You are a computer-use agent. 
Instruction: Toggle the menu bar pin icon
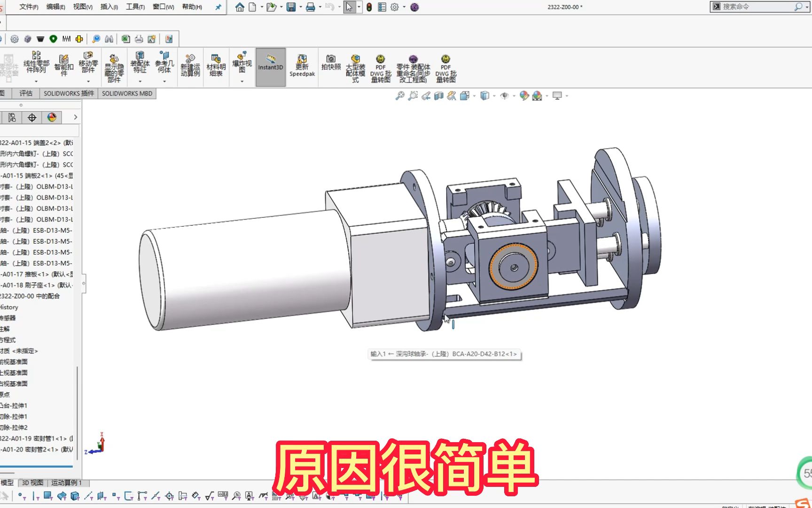coord(218,7)
